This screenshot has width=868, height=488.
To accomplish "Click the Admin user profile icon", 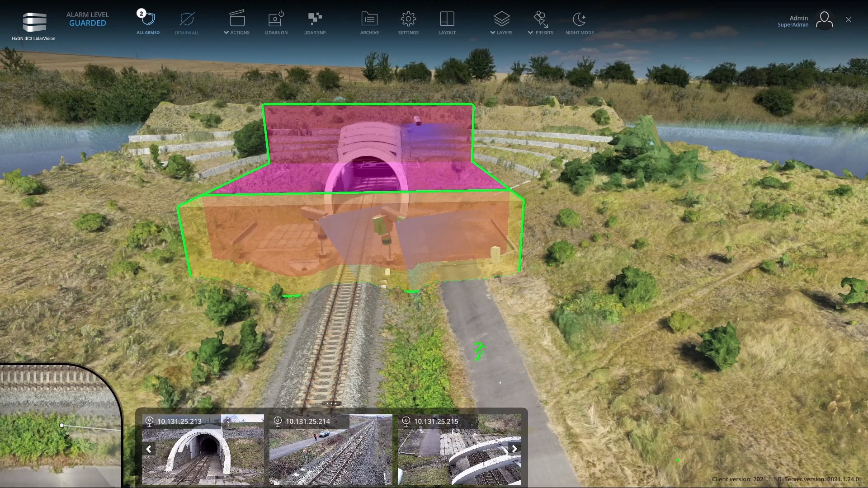I will pos(824,20).
